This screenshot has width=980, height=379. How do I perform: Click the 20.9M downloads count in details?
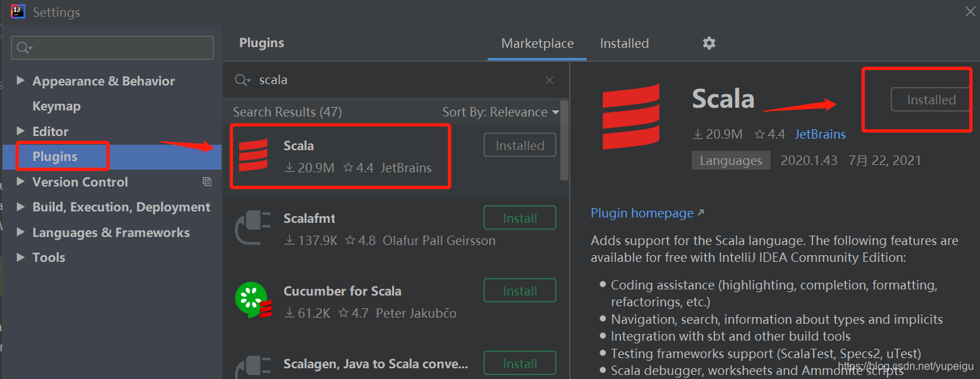coord(718,134)
